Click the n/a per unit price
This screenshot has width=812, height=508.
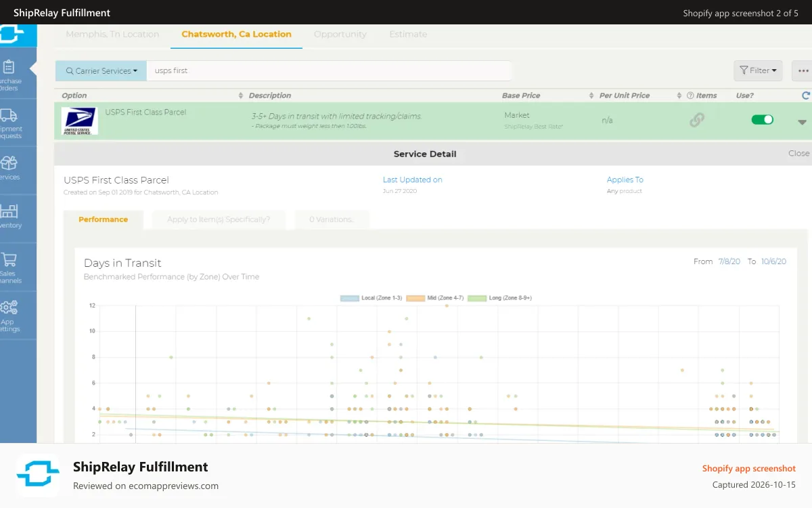[x=607, y=121]
